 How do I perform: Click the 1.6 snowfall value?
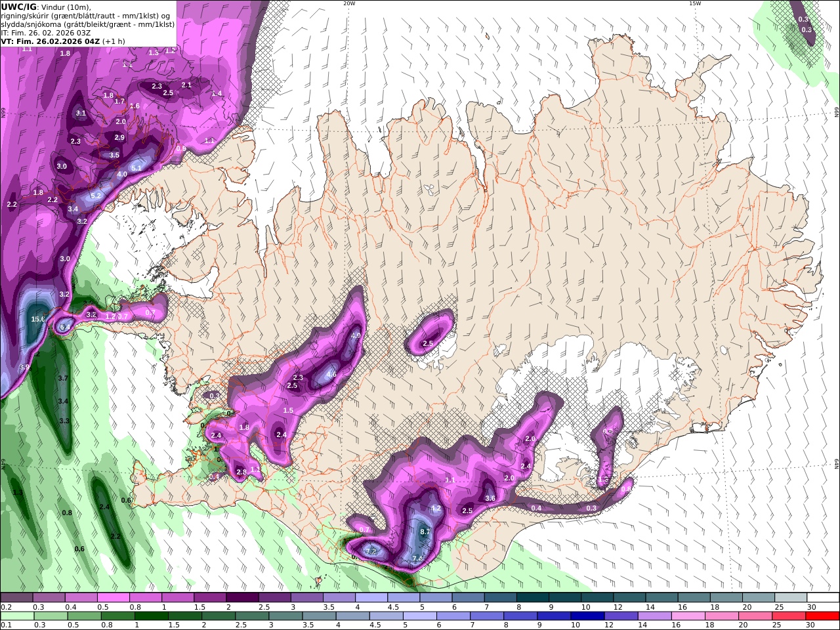tap(135, 106)
